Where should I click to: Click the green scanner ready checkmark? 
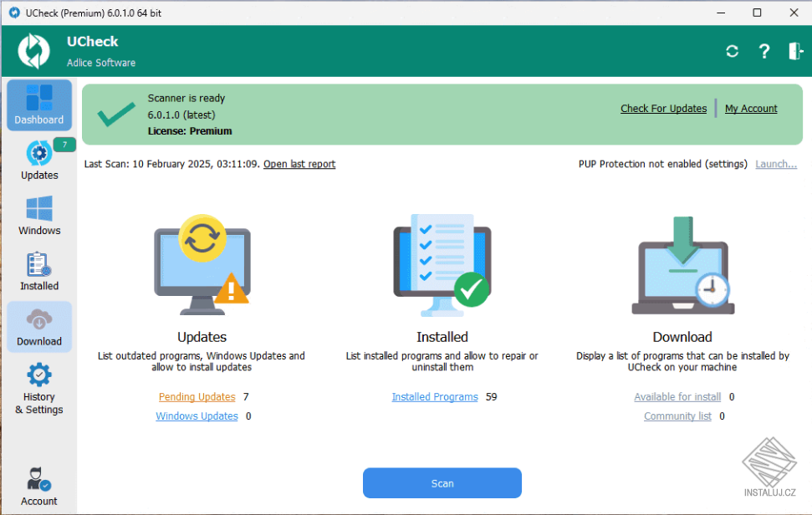click(116, 115)
